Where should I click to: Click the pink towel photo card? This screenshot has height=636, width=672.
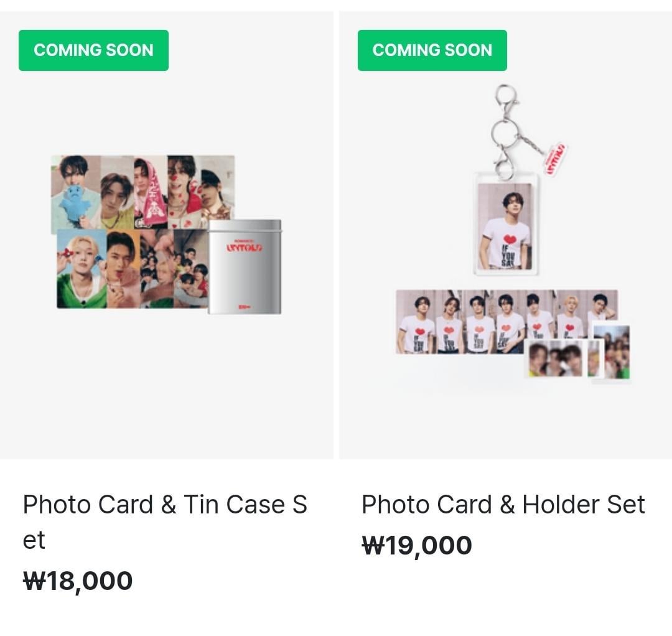point(151,192)
